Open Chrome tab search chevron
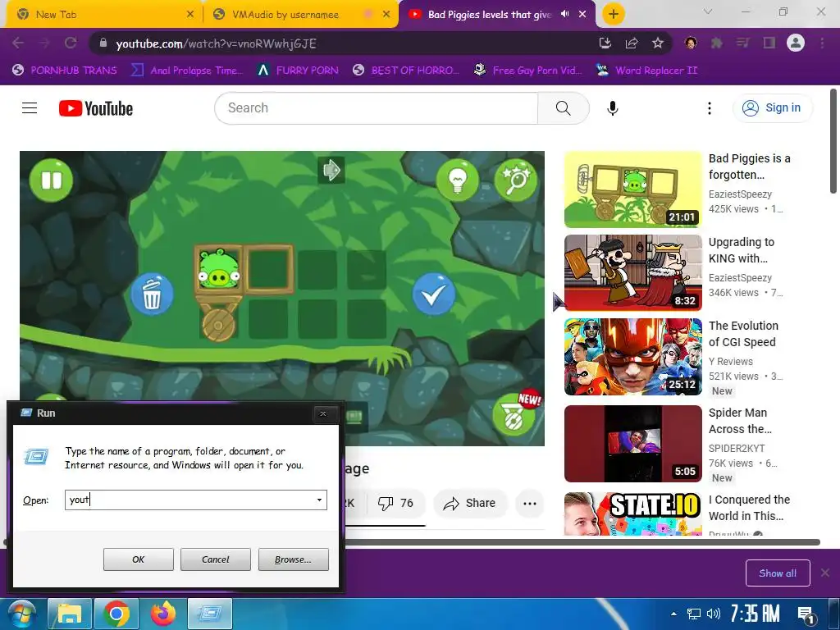Viewport: 840px width, 630px height. coord(708,11)
